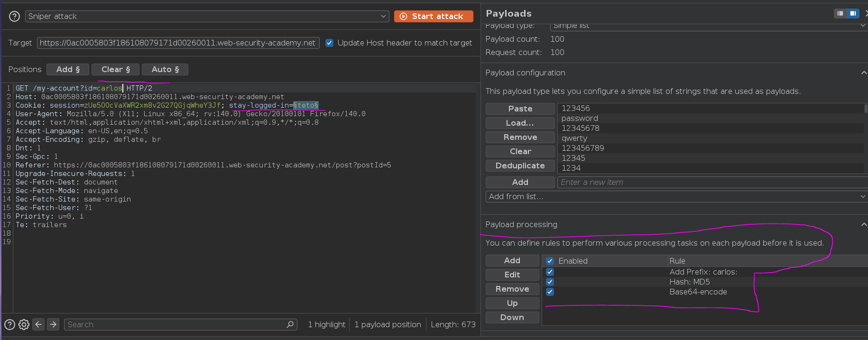
Task: Go to previous search match arrow
Action: point(38,324)
